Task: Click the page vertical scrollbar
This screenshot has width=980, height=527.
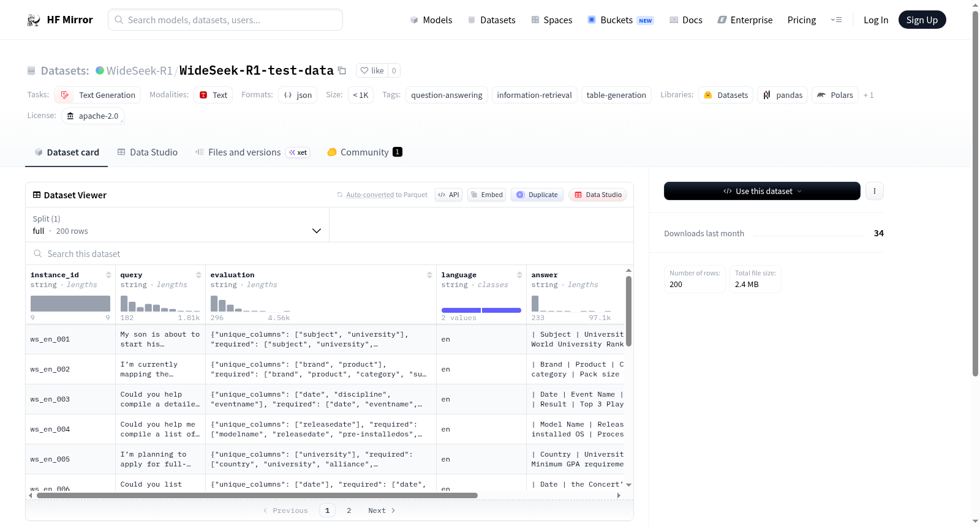Action: (975, 193)
